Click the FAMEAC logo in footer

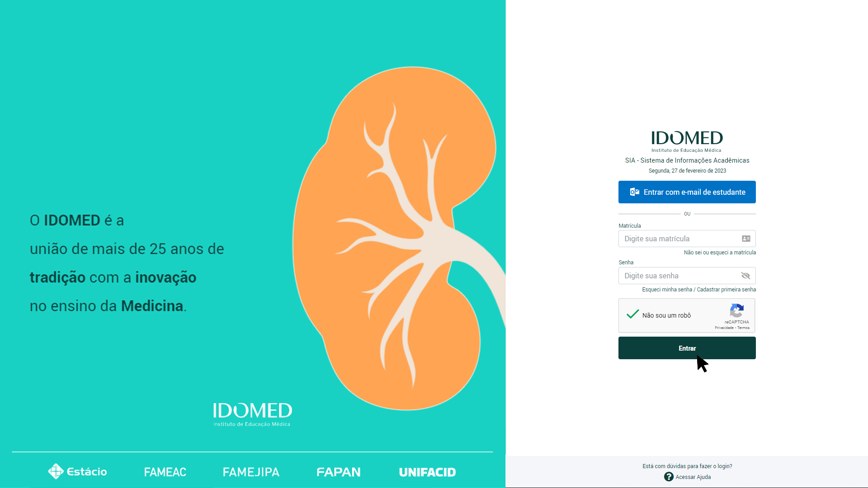click(x=165, y=472)
